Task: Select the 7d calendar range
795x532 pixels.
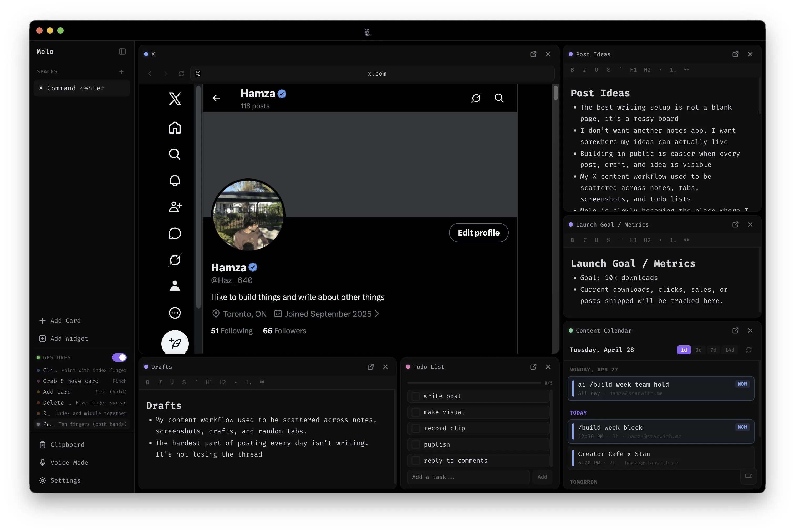Action: pos(713,350)
